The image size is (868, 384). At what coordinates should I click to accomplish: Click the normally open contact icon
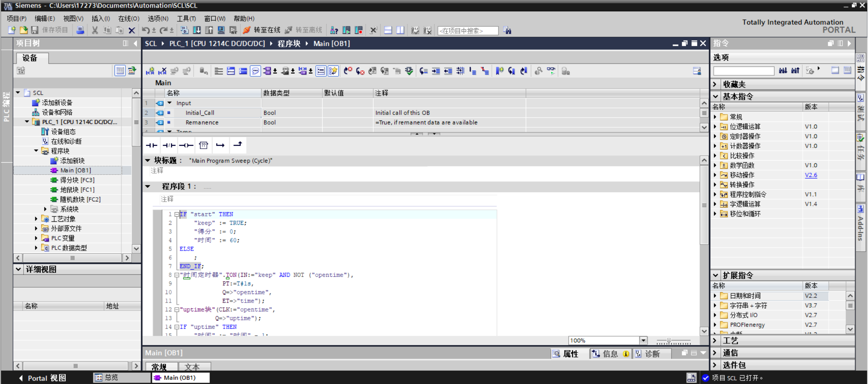click(x=151, y=145)
